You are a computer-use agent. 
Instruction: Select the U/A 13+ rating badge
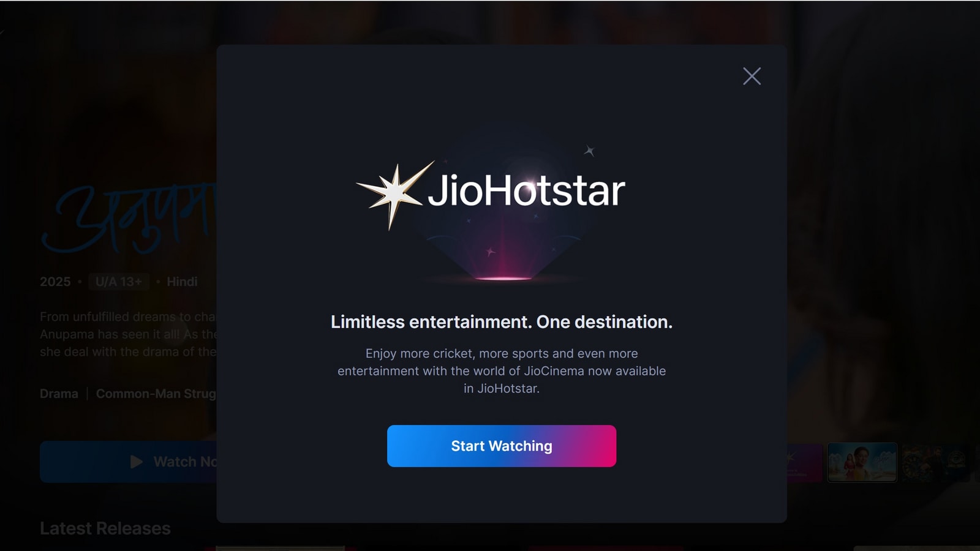point(119,282)
